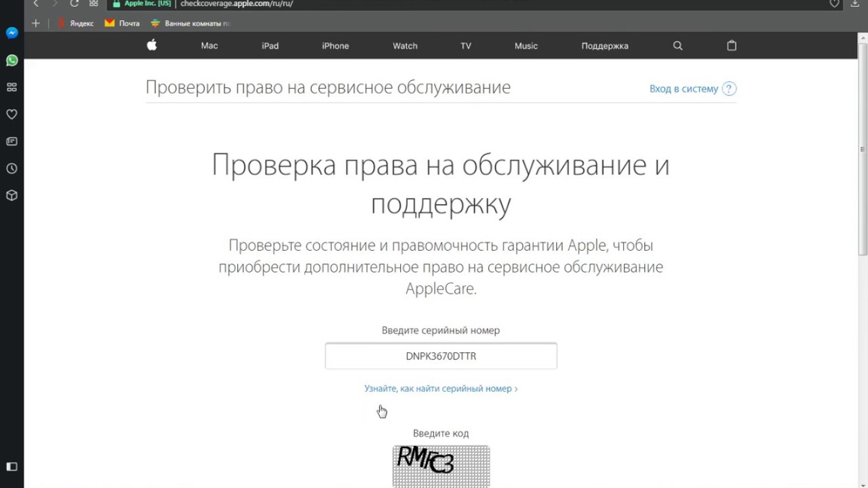Viewport: 868px width, 488px height.
Task: Open the shopping bag icon
Action: pyautogui.click(x=731, y=46)
